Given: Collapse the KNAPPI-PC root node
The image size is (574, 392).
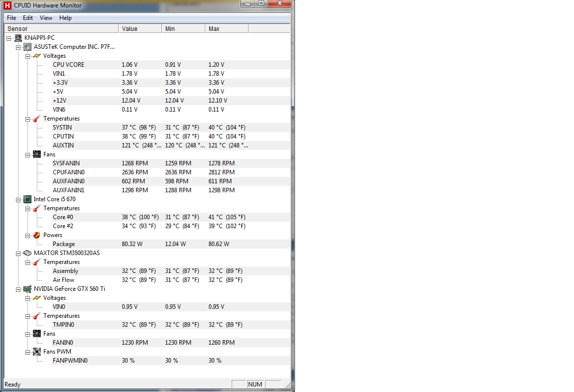Looking at the screenshot, I should pyautogui.click(x=9, y=38).
